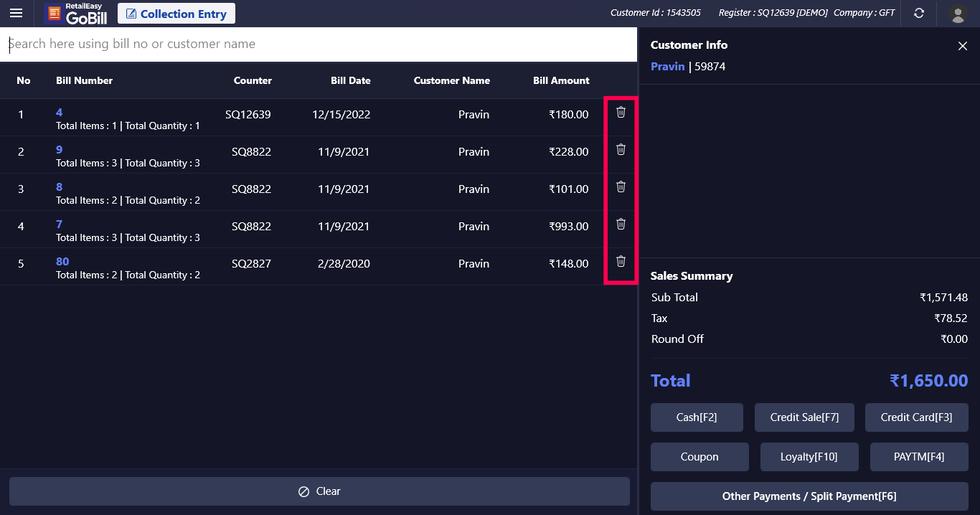Select the ₹101.00 bill amount

(x=569, y=189)
